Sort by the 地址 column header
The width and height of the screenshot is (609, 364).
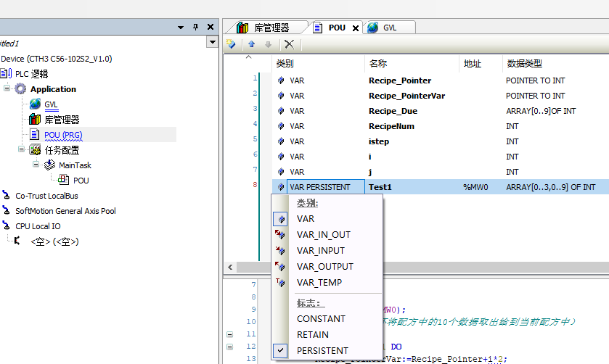tap(481, 63)
